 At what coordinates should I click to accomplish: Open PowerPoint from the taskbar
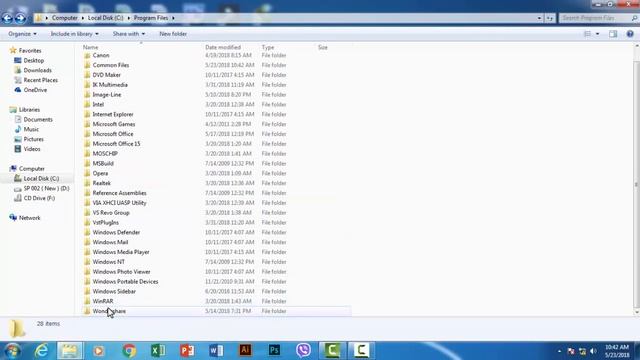[x=187, y=351]
